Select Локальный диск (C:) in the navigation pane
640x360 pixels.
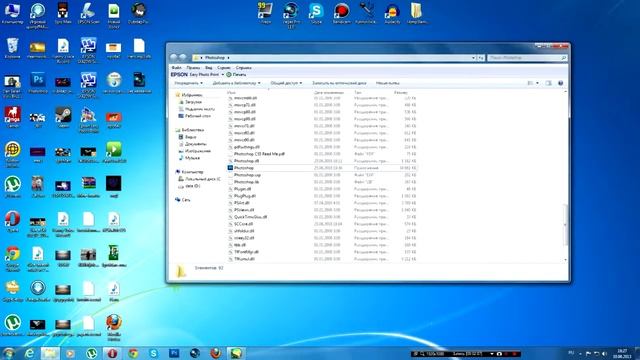coord(202,179)
